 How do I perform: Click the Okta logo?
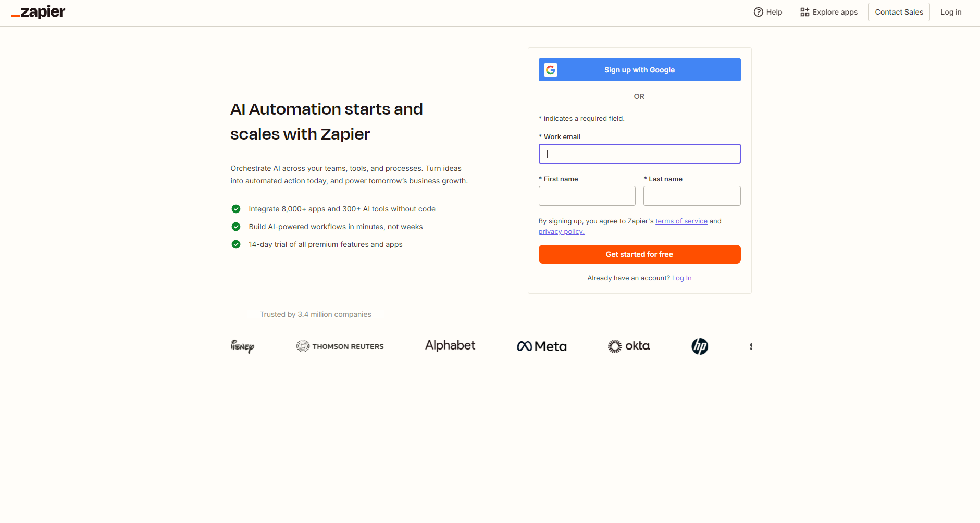[x=628, y=346]
